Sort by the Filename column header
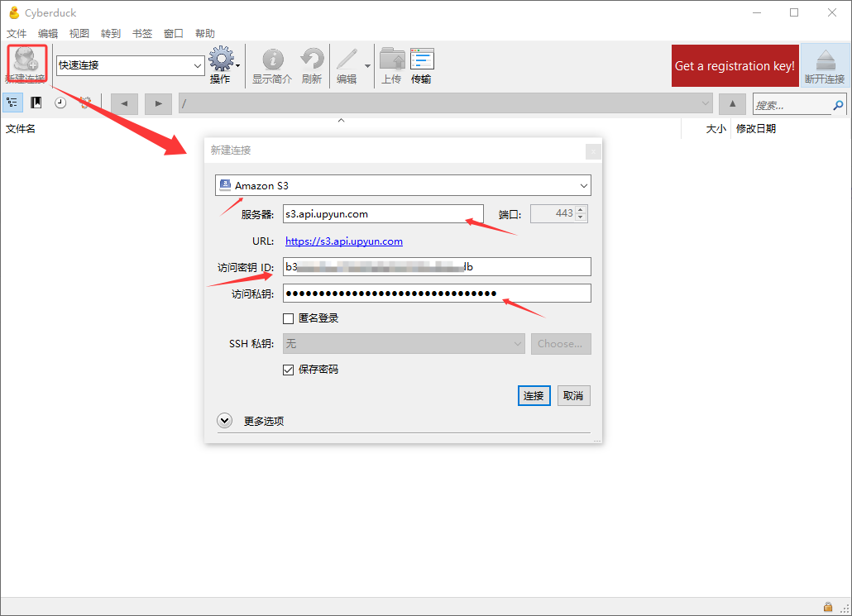 coord(21,129)
